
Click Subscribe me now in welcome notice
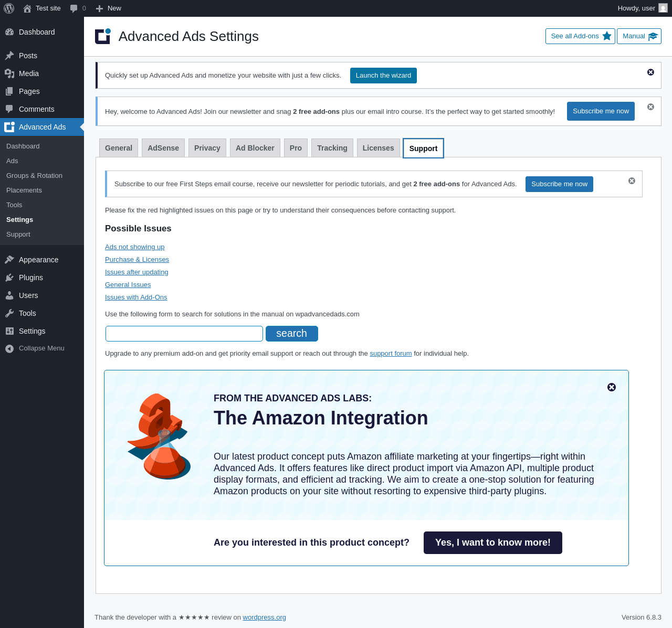(x=601, y=111)
